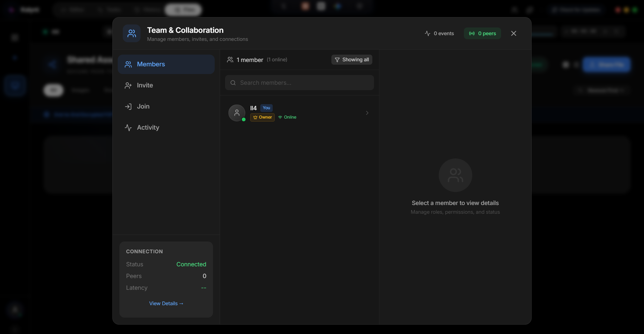The image size is (644, 334).
Task: Open the View Details connection link
Action: [x=166, y=304]
